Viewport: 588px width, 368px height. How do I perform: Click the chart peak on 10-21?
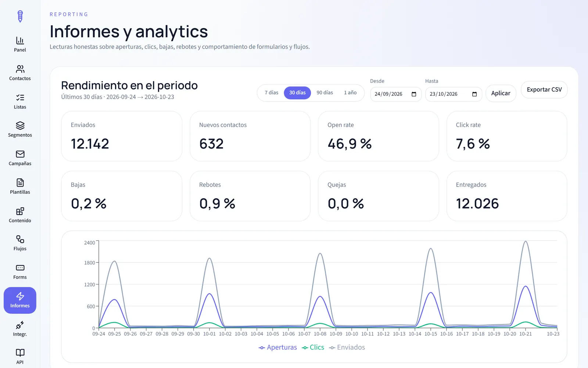pyautogui.click(x=526, y=241)
